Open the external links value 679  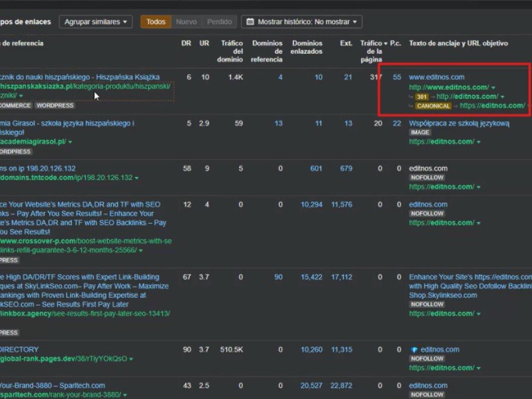click(x=346, y=168)
